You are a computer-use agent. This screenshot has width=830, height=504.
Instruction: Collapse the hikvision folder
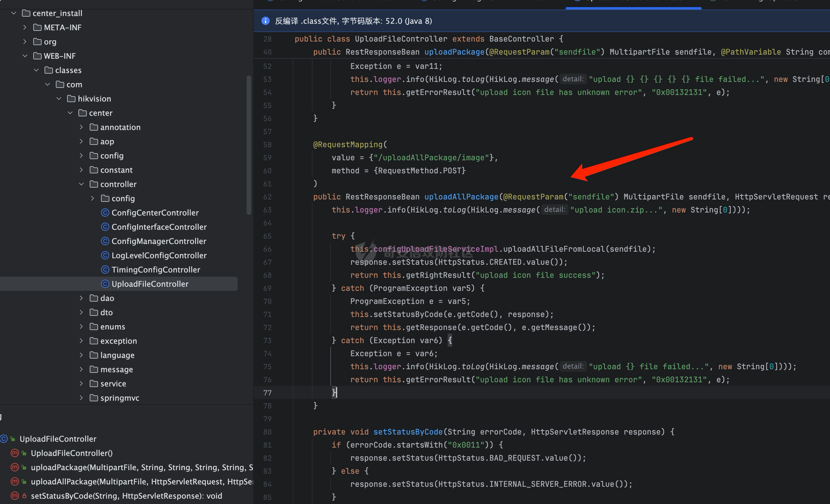coord(59,98)
